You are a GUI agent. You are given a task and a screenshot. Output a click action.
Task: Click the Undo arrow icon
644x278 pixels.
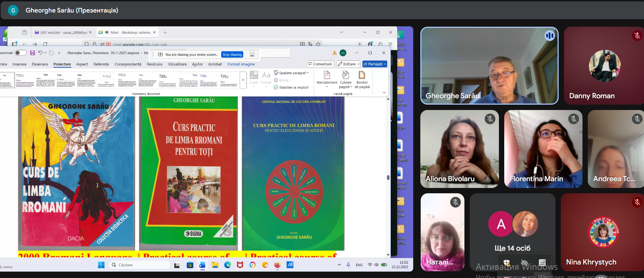pyautogui.click(x=40, y=53)
